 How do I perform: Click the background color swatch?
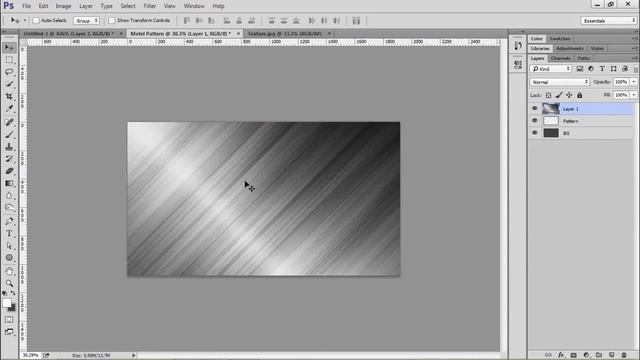pos(12,308)
